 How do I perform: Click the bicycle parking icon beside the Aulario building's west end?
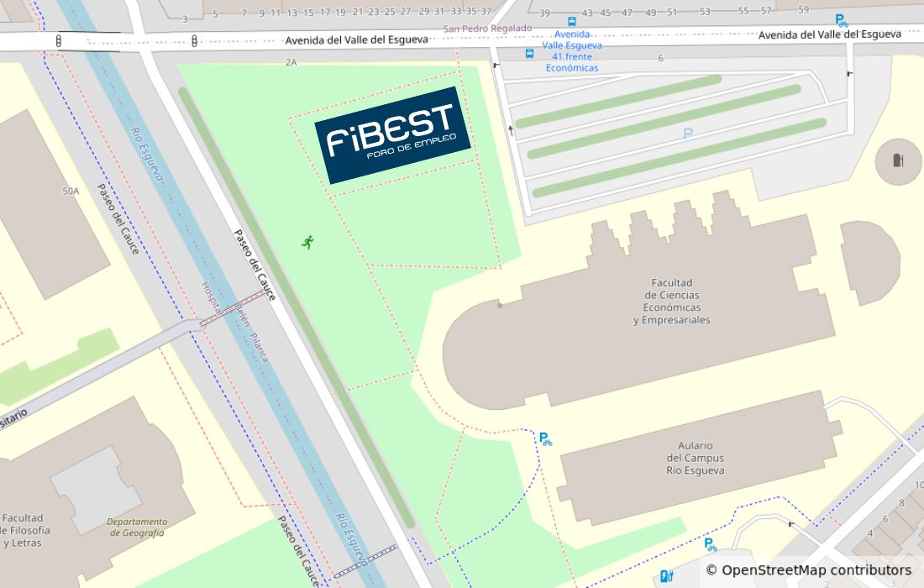click(546, 439)
